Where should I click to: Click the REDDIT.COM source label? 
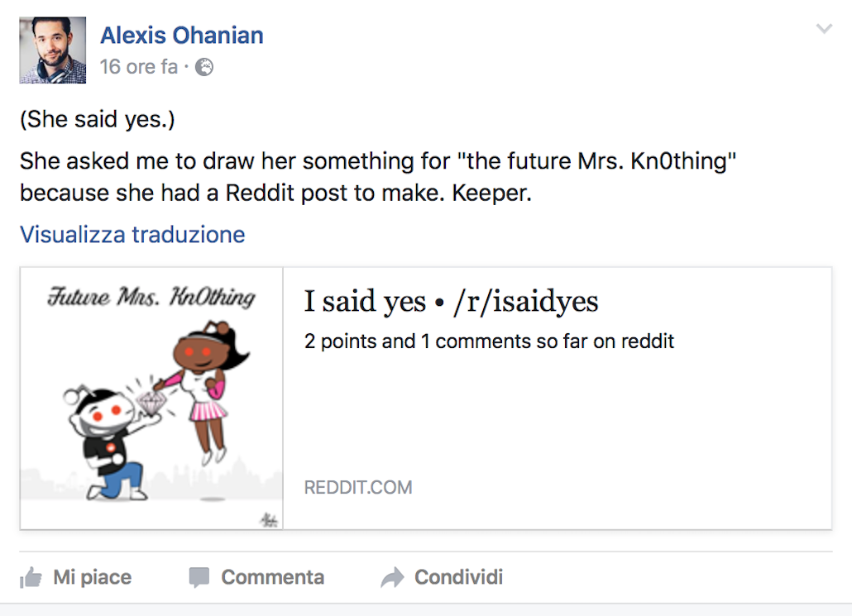[358, 488]
